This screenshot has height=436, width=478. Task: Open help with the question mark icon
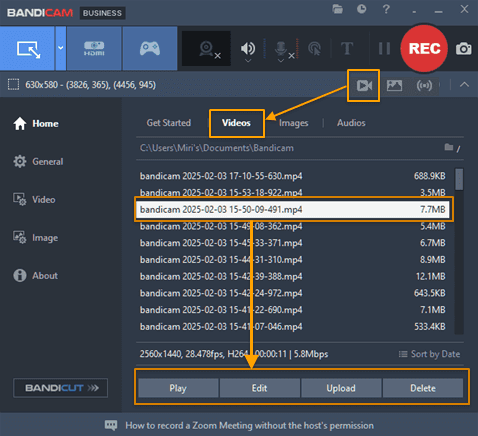386,9
